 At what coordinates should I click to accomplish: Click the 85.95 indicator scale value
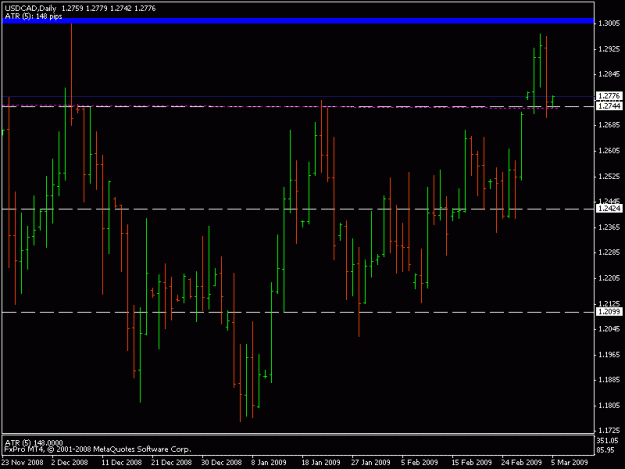pyautogui.click(x=606, y=450)
